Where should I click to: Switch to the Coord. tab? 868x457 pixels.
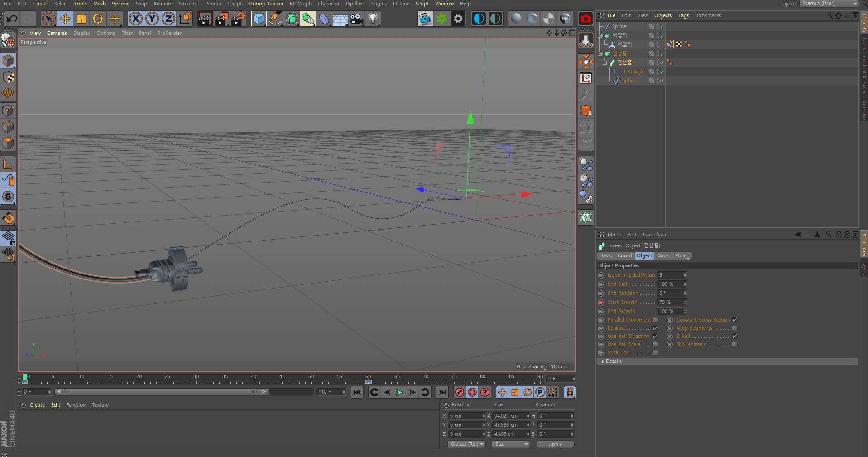tap(625, 255)
